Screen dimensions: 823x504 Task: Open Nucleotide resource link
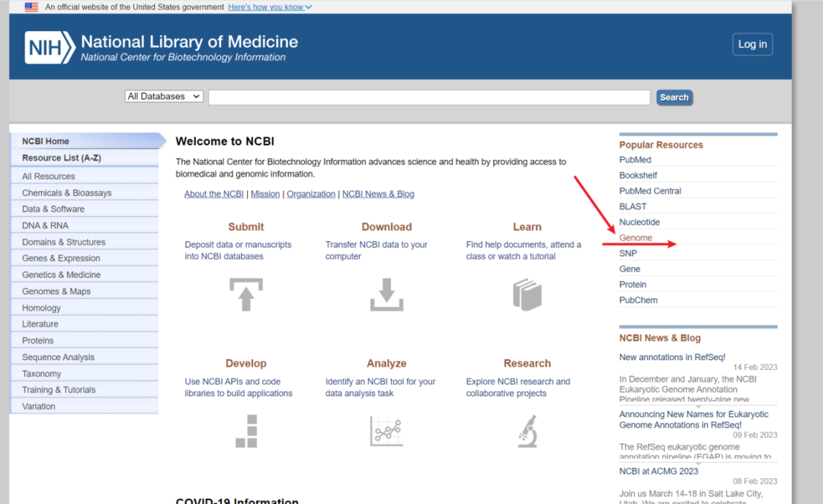(x=639, y=222)
